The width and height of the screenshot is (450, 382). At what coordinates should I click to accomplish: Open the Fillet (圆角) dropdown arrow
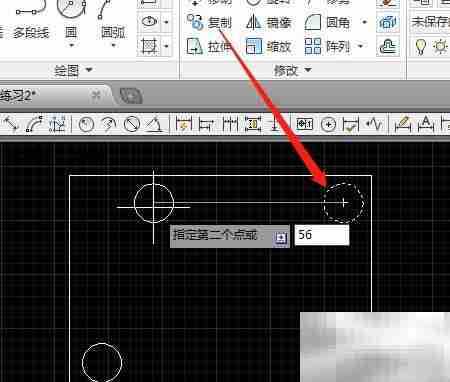pos(364,22)
